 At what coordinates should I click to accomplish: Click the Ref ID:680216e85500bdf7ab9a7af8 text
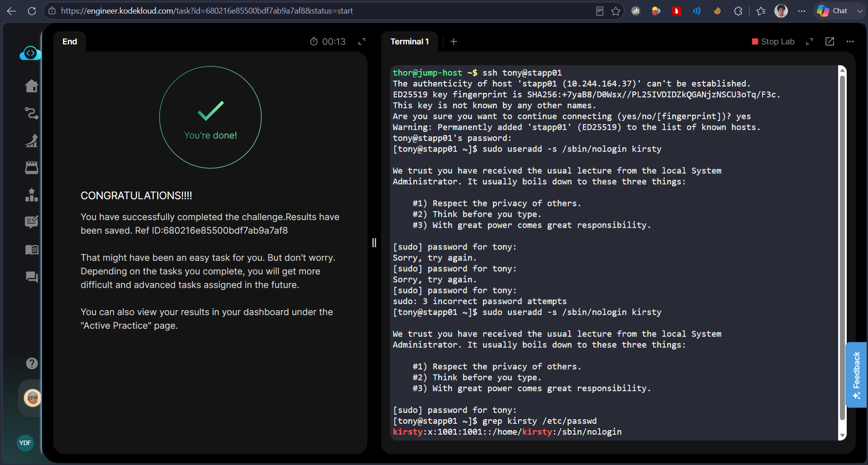(211, 230)
